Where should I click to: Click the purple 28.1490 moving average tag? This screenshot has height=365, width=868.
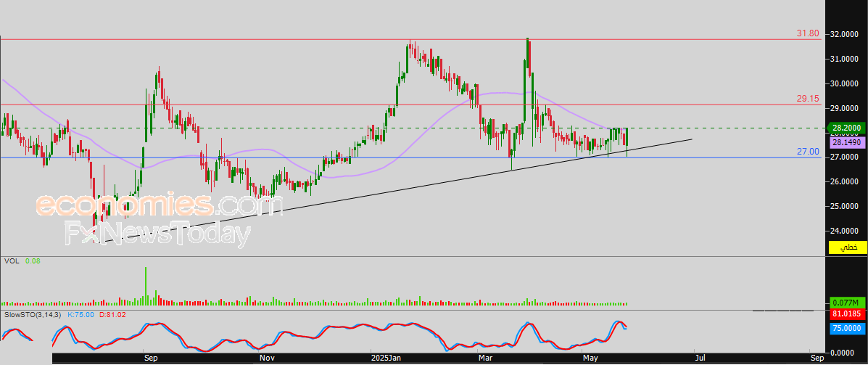(x=848, y=143)
